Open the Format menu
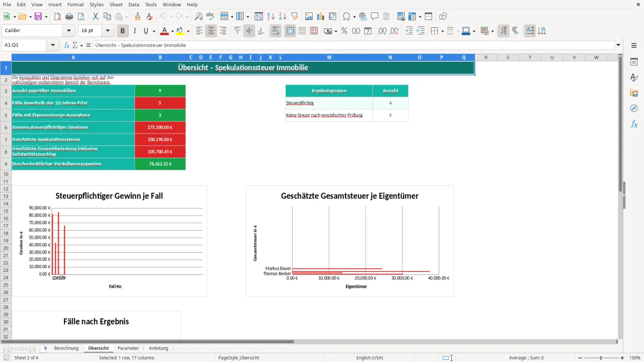Viewport: 644px width, 362px height. tap(75, 4)
